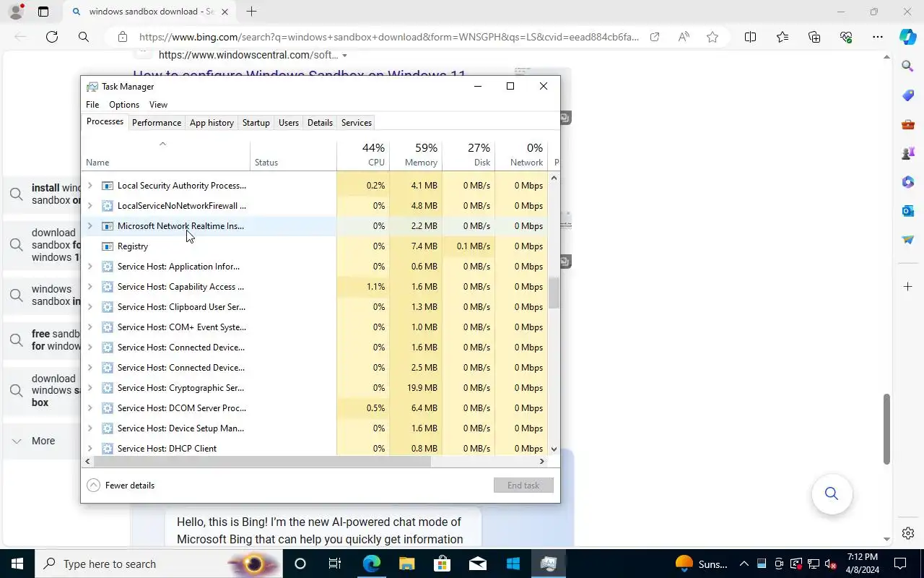Open the sidebar Shopping tag icon
924x578 pixels.
click(908, 95)
